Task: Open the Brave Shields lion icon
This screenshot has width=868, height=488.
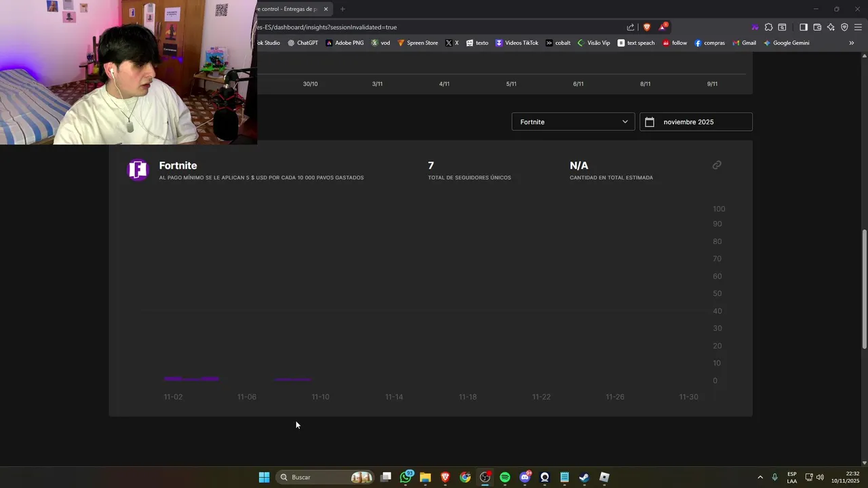Action: tap(647, 27)
